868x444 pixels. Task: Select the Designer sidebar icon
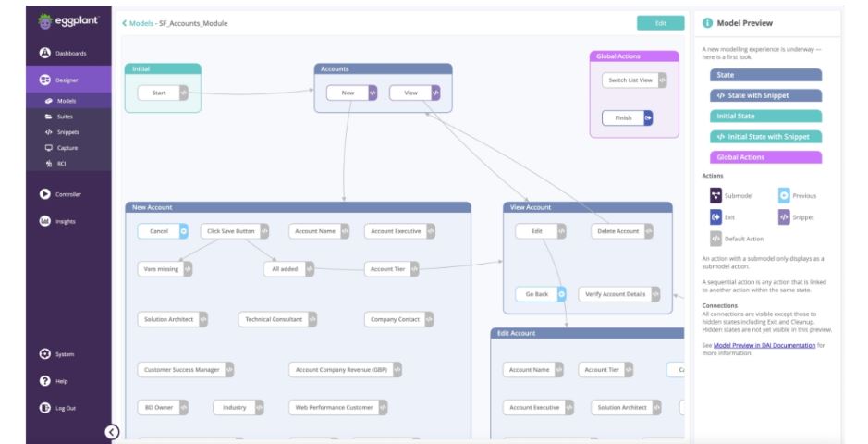[x=45, y=80]
